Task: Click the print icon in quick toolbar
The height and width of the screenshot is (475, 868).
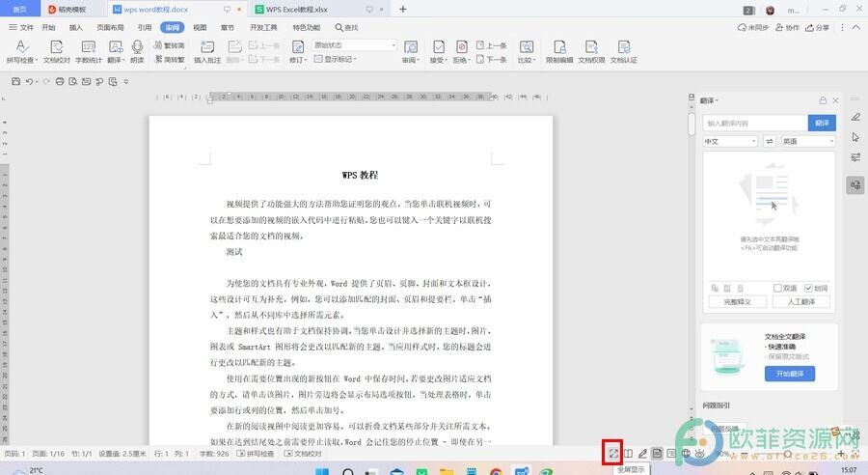Action: (x=60, y=81)
